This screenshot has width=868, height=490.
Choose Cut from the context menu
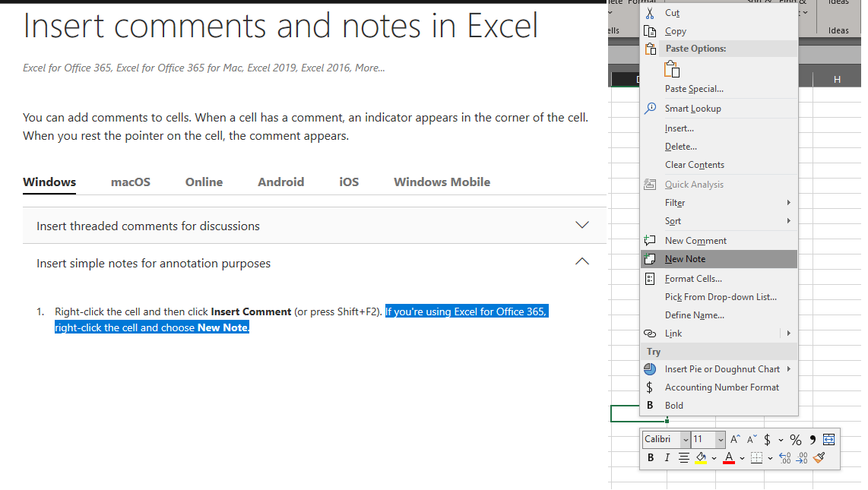[x=718, y=13]
